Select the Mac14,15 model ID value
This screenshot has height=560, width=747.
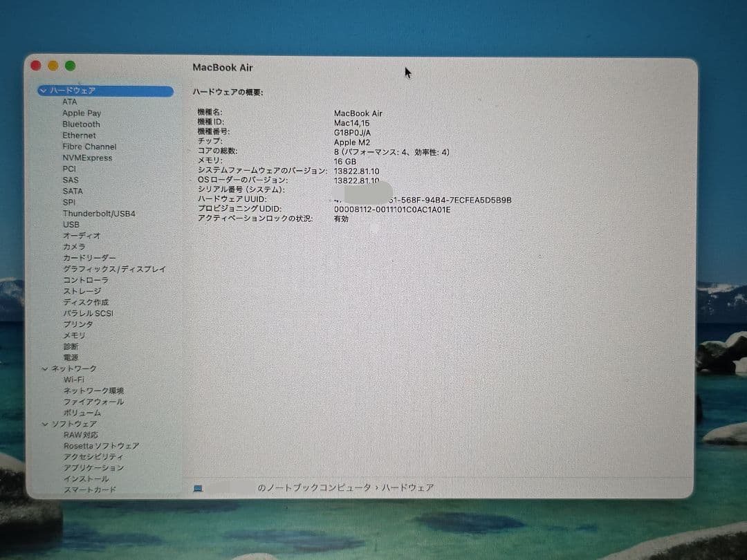pos(351,123)
